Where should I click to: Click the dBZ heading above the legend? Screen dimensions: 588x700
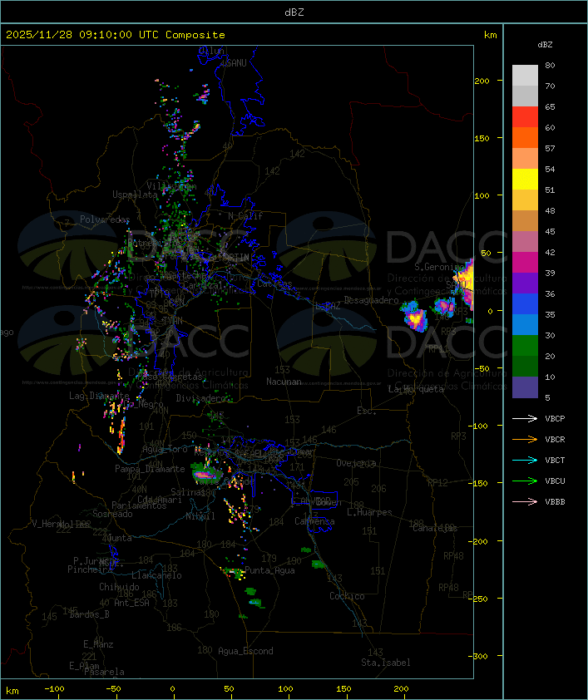pyautogui.click(x=545, y=45)
